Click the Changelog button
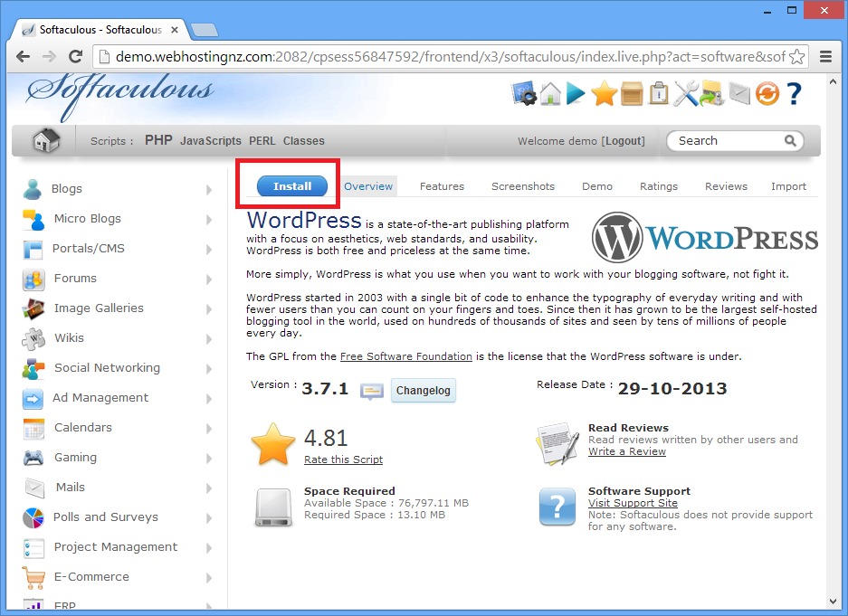Image resolution: width=848 pixels, height=616 pixels. (x=424, y=392)
